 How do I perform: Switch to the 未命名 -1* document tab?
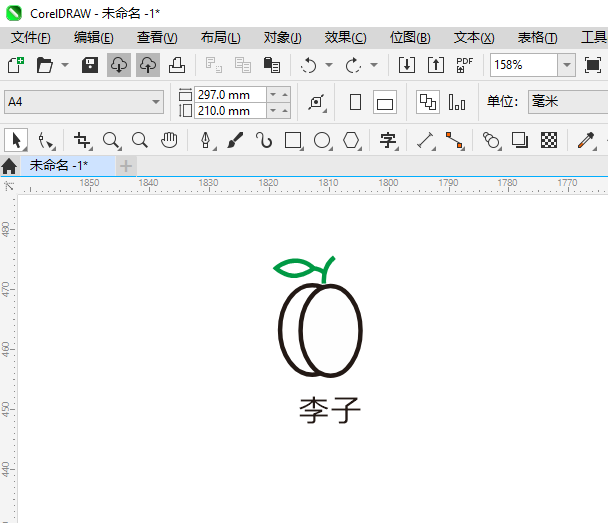(67, 166)
